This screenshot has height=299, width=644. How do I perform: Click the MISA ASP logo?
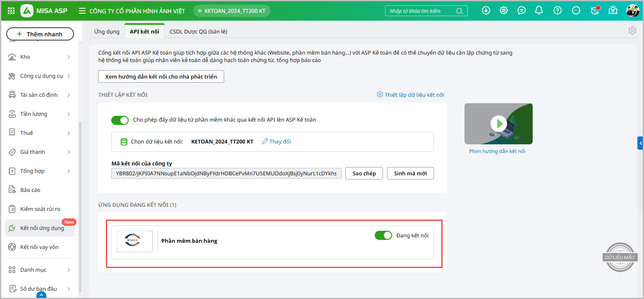[44, 11]
